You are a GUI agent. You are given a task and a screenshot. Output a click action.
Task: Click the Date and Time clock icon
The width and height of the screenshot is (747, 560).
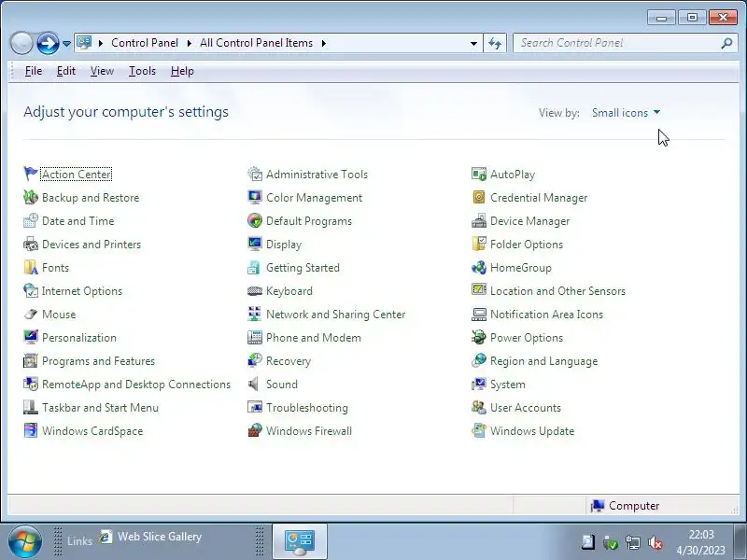pyautogui.click(x=31, y=220)
